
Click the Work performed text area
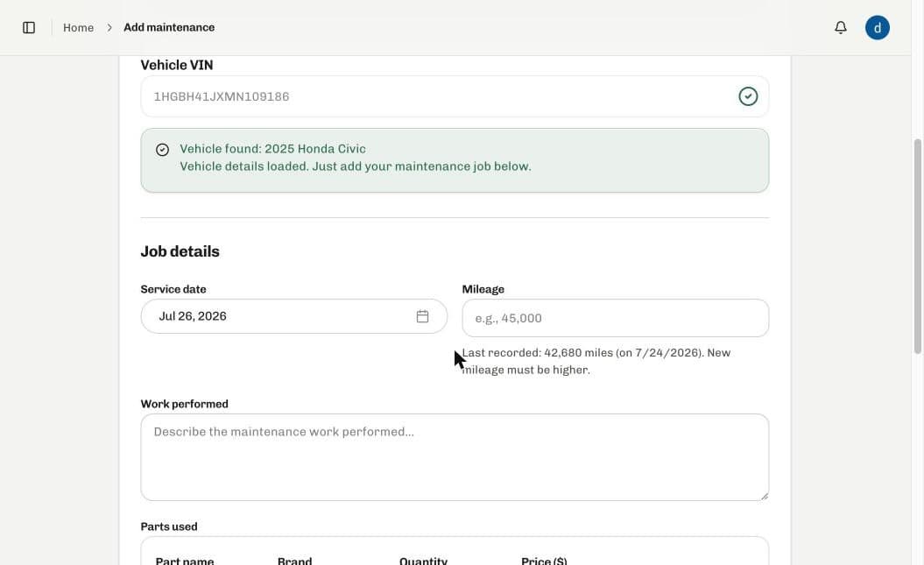pos(455,457)
